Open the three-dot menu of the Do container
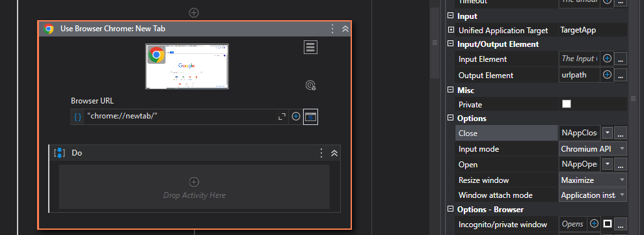The height and width of the screenshot is (235, 644). pos(321,153)
